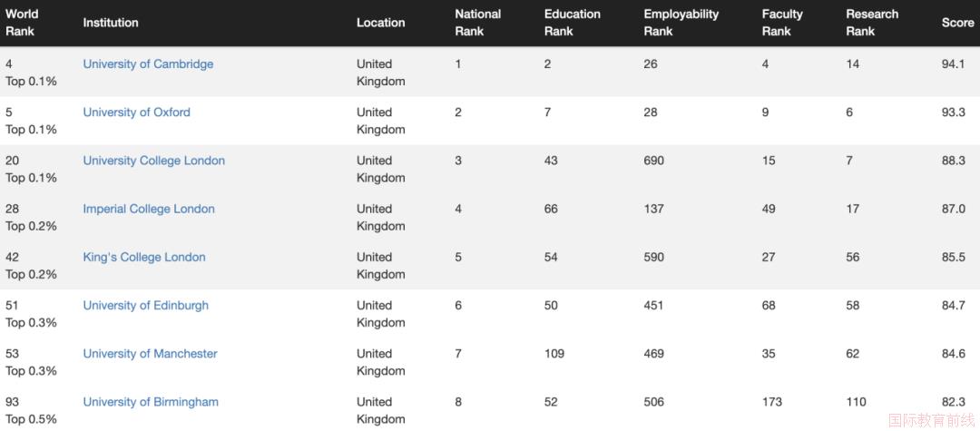Image resolution: width=980 pixels, height=431 pixels.
Task: Sort by the Faculty Rank column header
Action: coord(782,23)
